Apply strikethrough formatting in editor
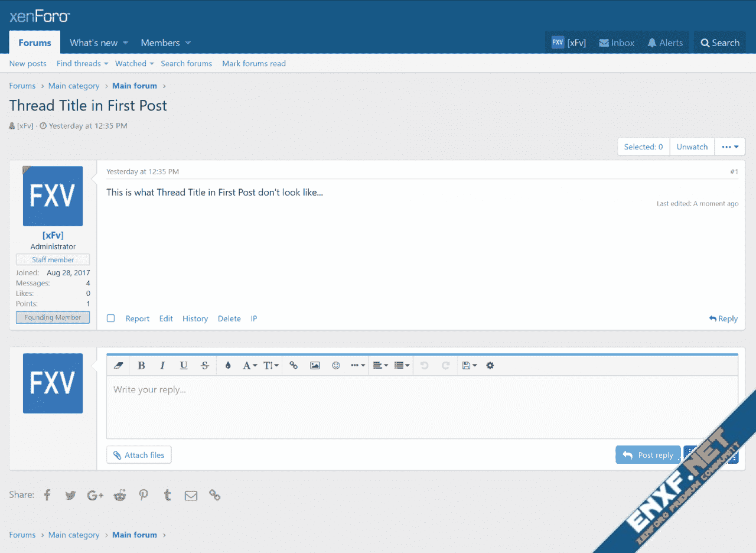This screenshot has height=553, width=756. 205,366
